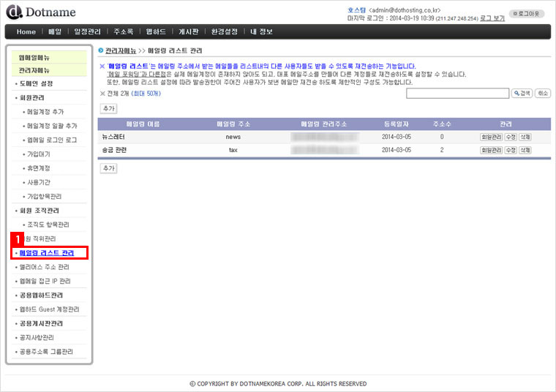The image size is (556, 392).
Task: Open the 웹메일메뉴 sidebar tab
Action: pos(34,57)
